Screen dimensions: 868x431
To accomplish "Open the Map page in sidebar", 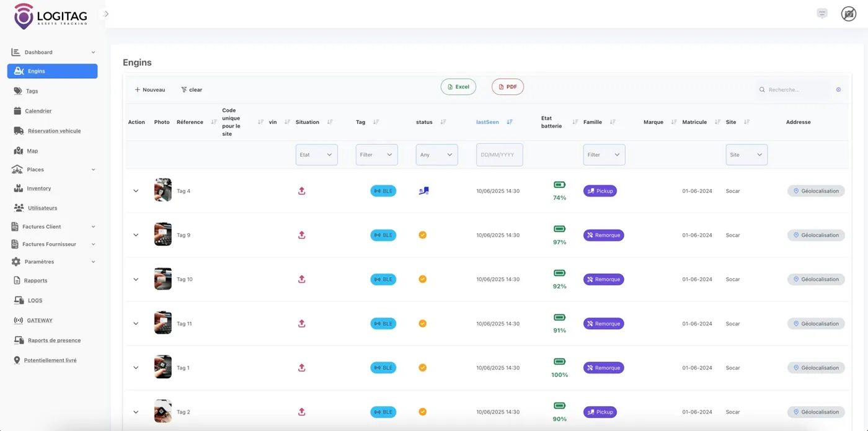I will [32, 151].
